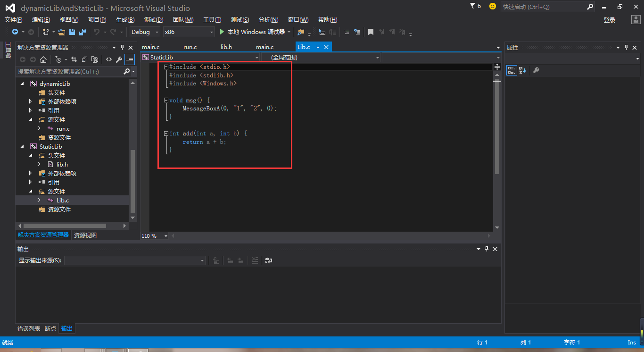
Task: Click the Open File toolbar icon
Action: pyautogui.click(x=62, y=32)
